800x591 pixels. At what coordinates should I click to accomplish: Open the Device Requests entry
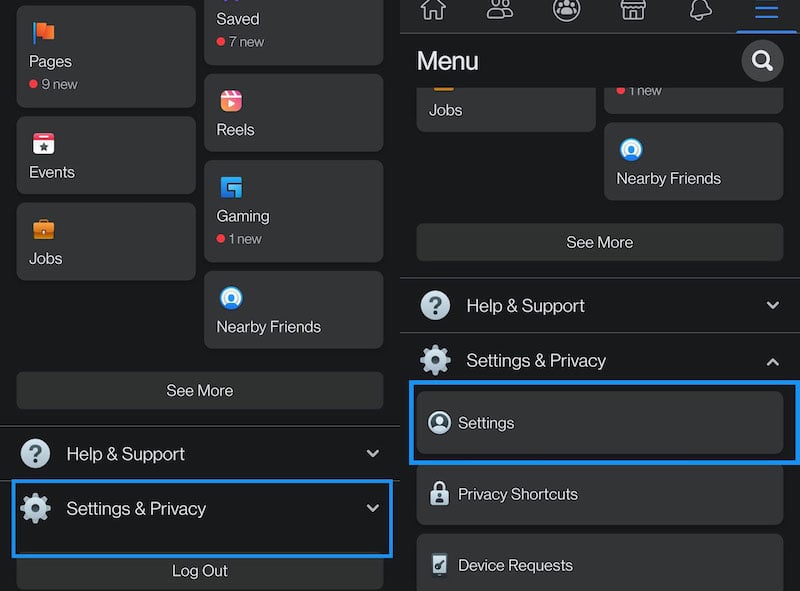(x=600, y=562)
